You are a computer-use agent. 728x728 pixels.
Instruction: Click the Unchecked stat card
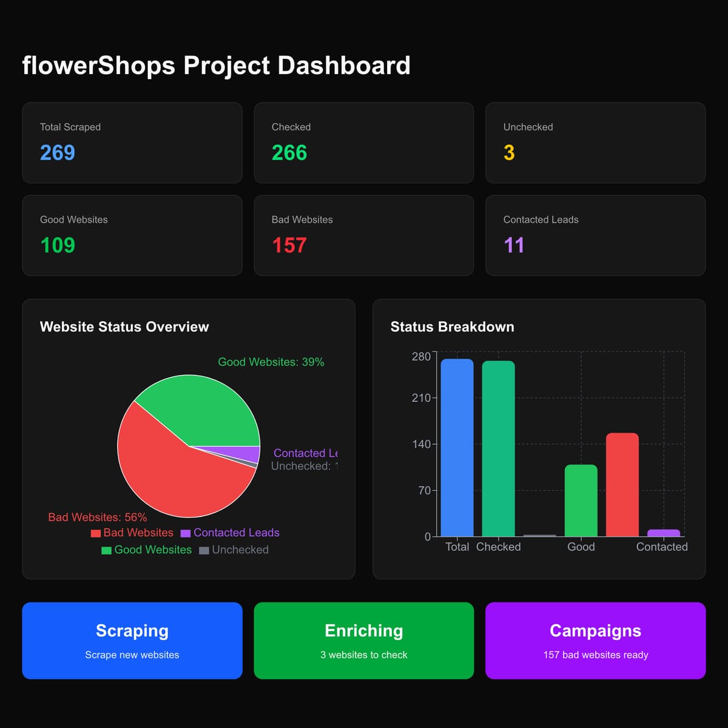click(x=595, y=143)
